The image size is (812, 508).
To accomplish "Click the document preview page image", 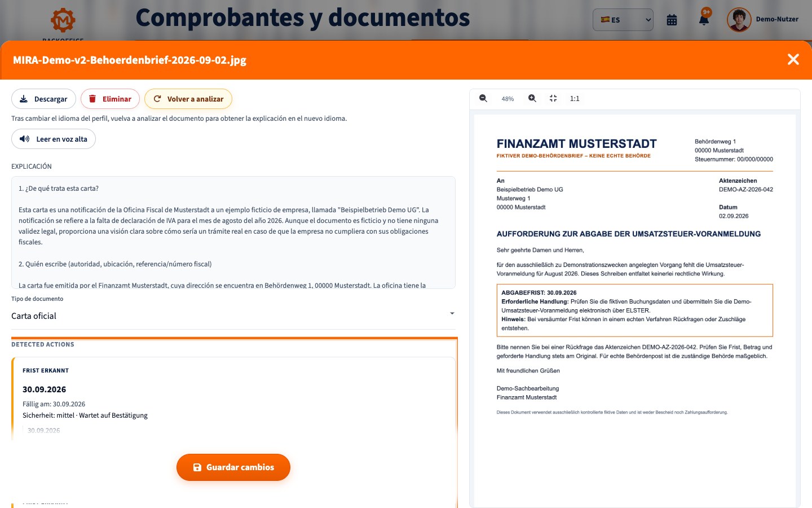I will pos(635,310).
